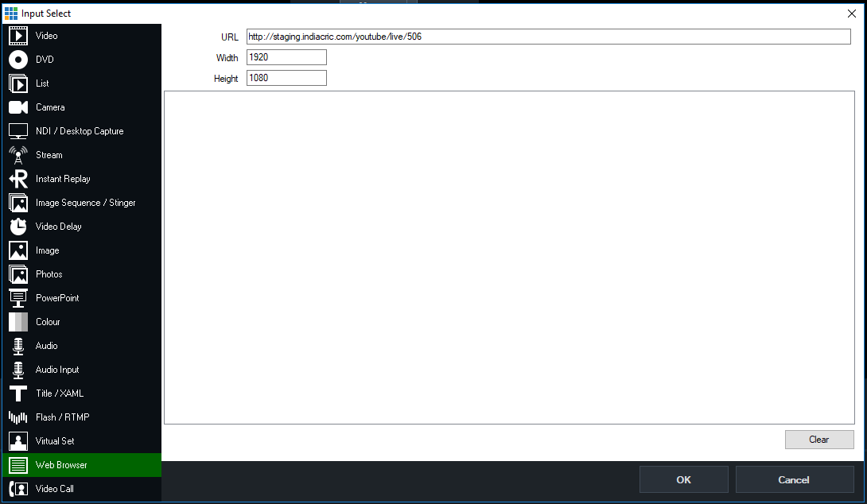Pick Image Sequence / Stinger icon

[18, 203]
